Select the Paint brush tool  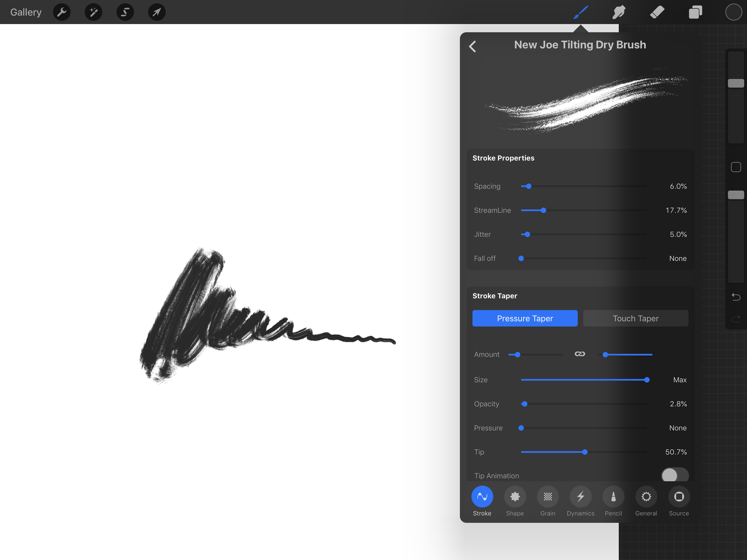coord(581,12)
